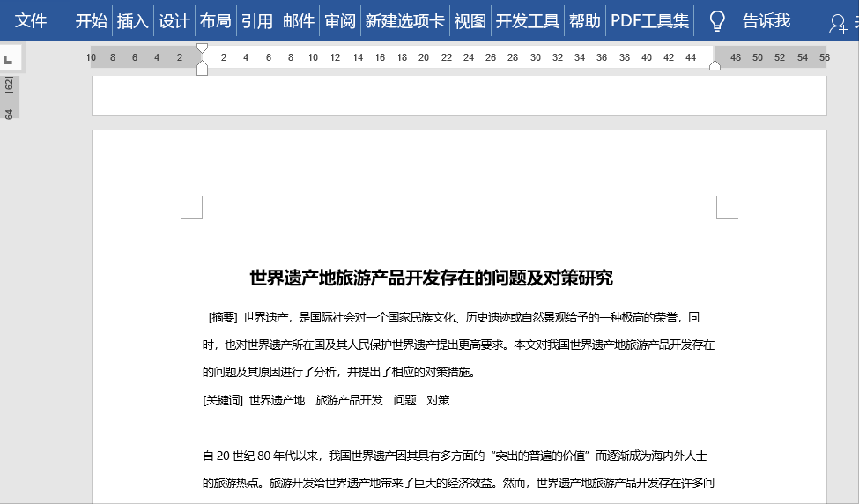Click the [关键词] label
The width and height of the screenshot is (859, 504).
222,400
